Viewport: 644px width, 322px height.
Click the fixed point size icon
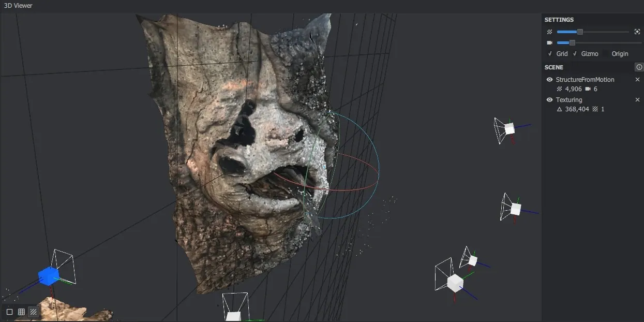(x=637, y=32)
